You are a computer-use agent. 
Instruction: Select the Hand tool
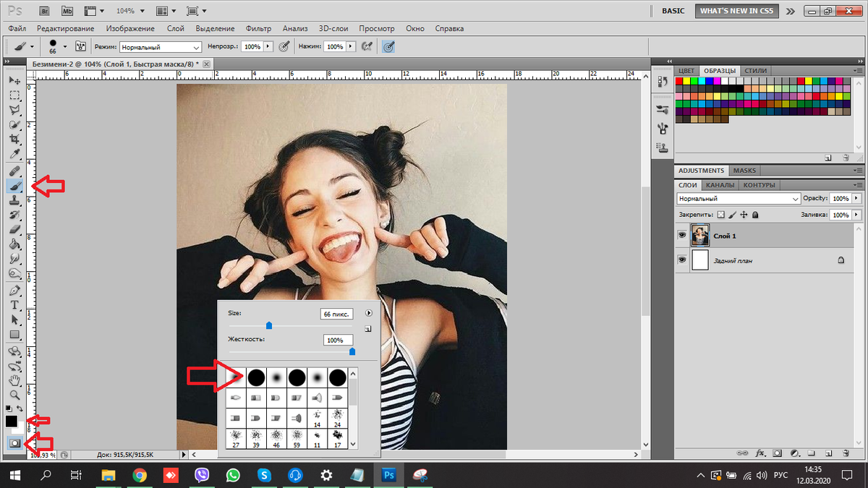pos(14,380)
